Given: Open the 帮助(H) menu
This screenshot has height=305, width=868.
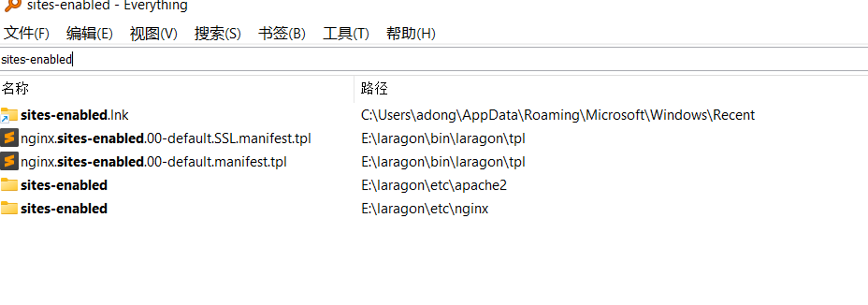Looking at the screenshot, I should [411, 33].
